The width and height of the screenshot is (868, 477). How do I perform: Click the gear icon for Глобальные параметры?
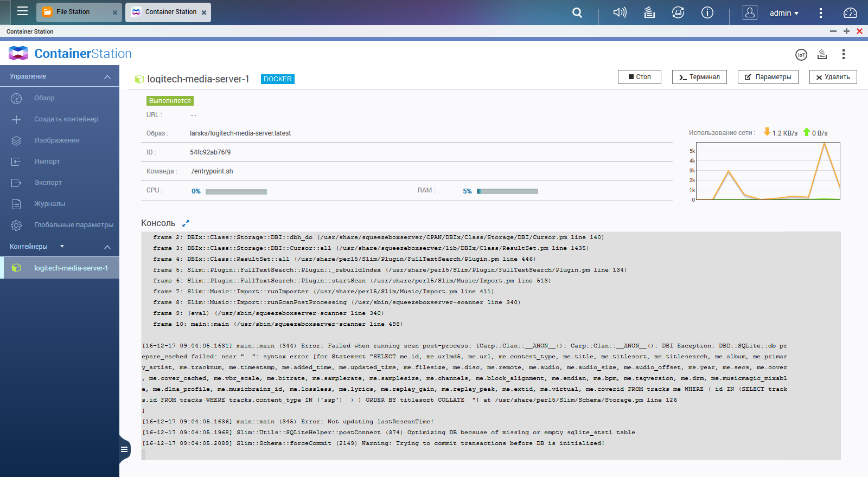16,225
